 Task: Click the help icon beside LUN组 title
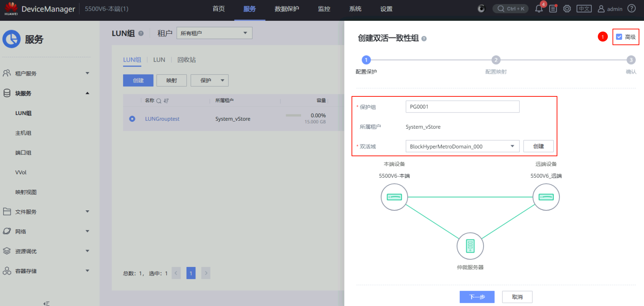pos(141,33)
